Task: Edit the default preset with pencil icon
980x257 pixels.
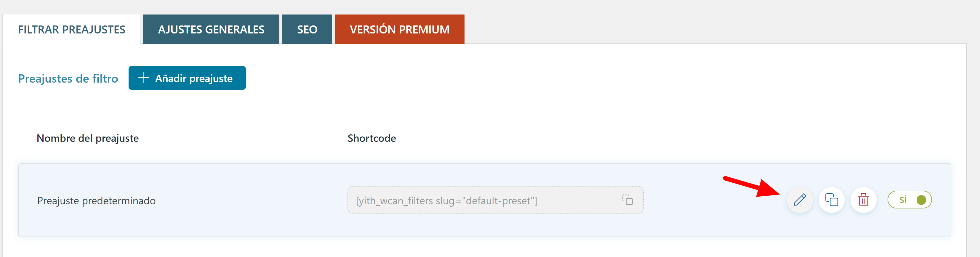Action: point(800,200)
